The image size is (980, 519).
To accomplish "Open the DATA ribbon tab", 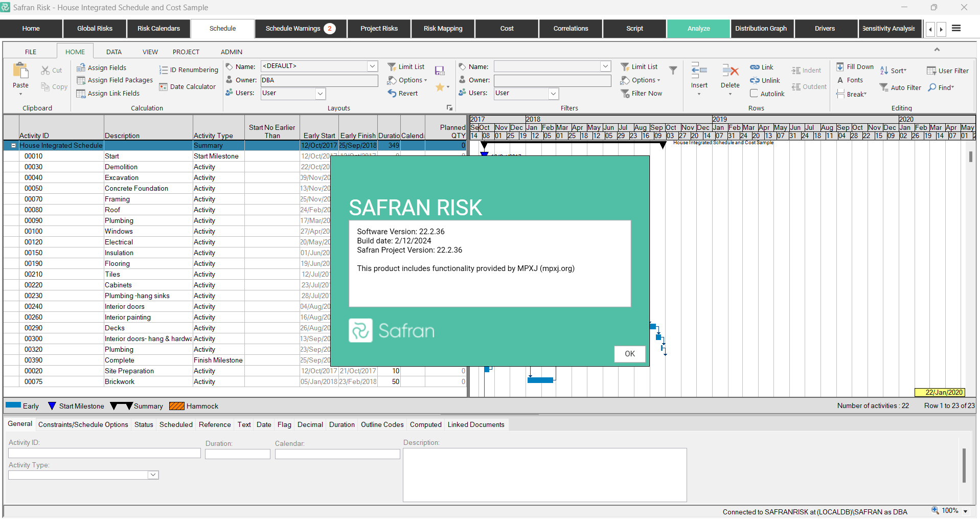I will pyautogui.click(x=113, y=52).
